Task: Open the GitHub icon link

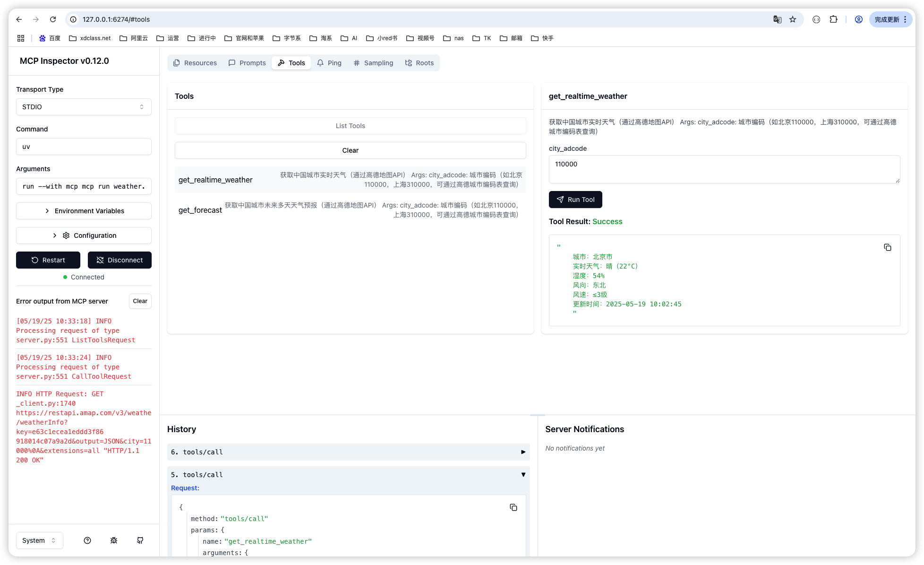Action: [x=140, y=540]
